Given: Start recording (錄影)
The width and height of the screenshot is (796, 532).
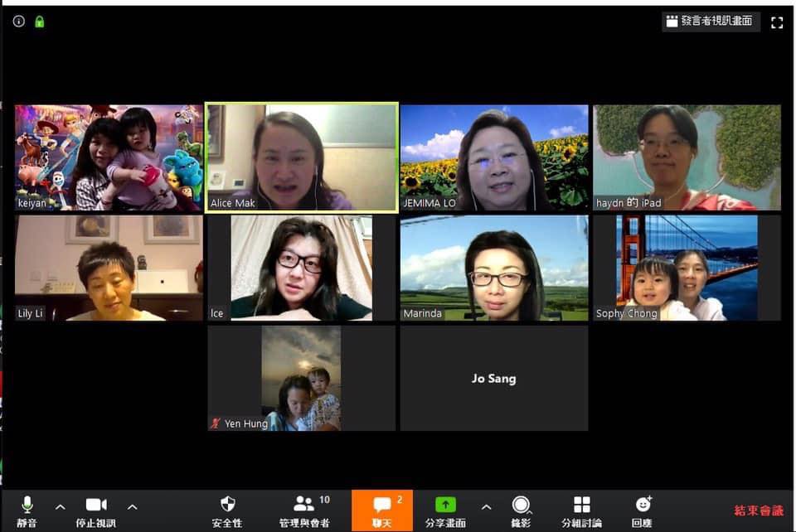Looking at the screenshot, I should [521, 512].
